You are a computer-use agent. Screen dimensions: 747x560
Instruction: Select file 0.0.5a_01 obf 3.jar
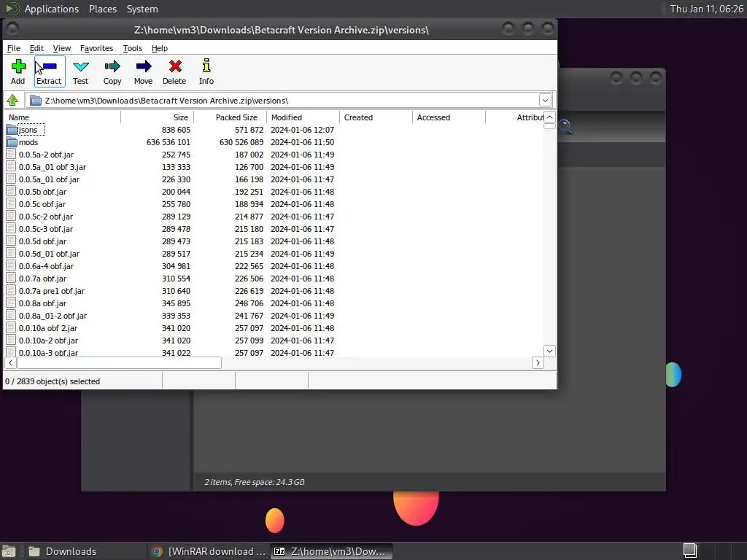pos(53,167)
